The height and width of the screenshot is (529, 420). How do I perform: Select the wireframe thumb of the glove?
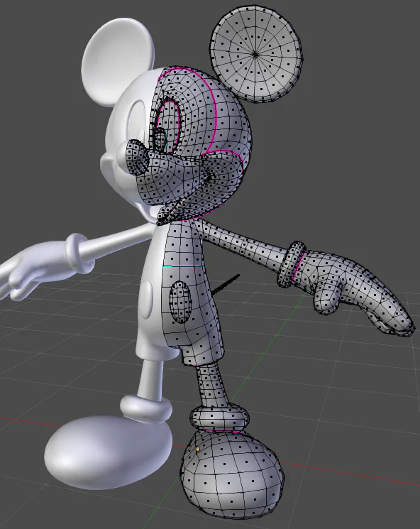coord(326,298)
